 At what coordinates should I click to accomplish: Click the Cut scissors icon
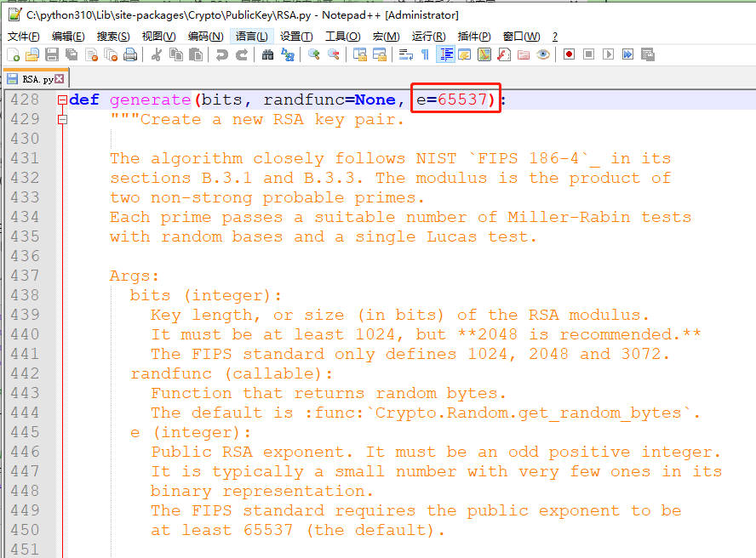156,55
